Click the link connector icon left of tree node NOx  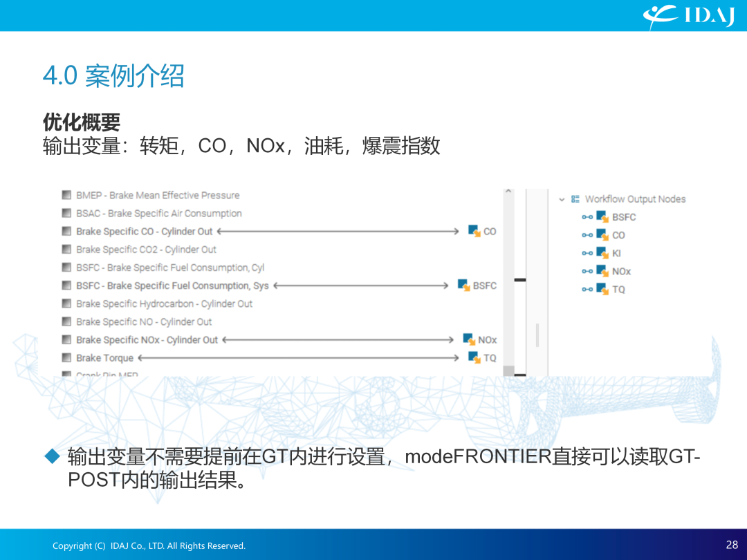click(587, 272)
